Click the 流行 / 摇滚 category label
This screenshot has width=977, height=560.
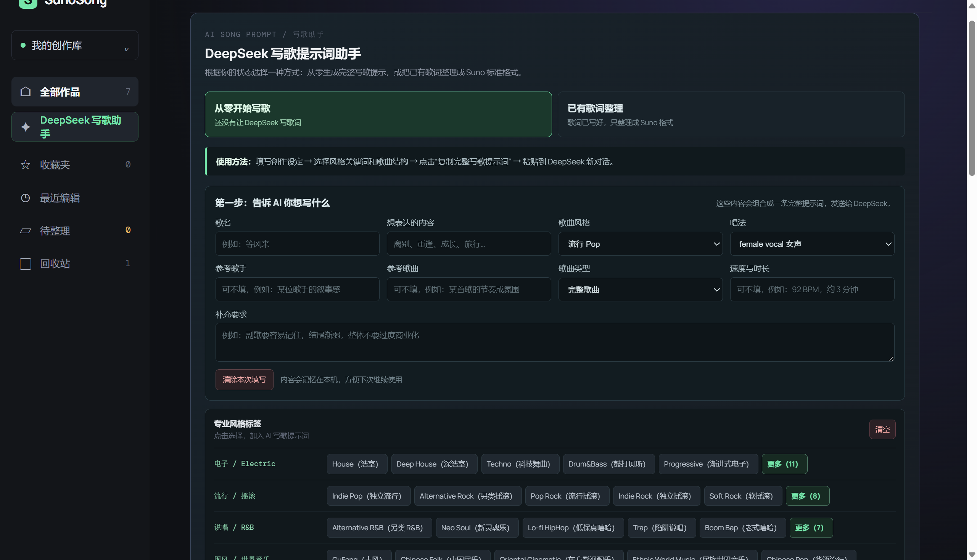235,496
